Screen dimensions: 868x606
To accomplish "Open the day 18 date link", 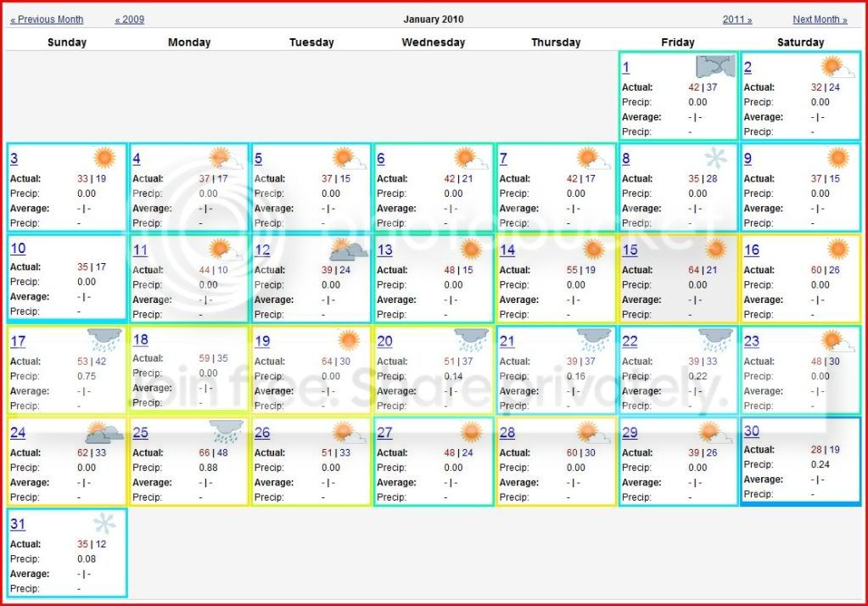I will click(140, 339).
